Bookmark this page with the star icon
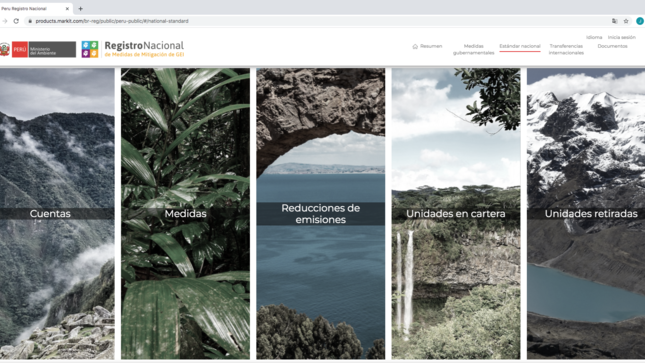Viewport: 645px width, 363px height. coord(626,21)
